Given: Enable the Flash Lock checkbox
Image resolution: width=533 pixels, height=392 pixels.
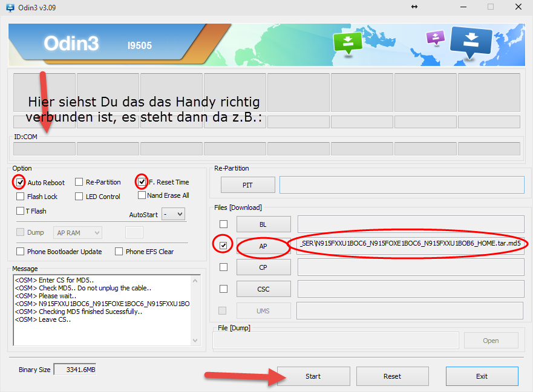Looking at the screenshot, I should pos(21,197).
